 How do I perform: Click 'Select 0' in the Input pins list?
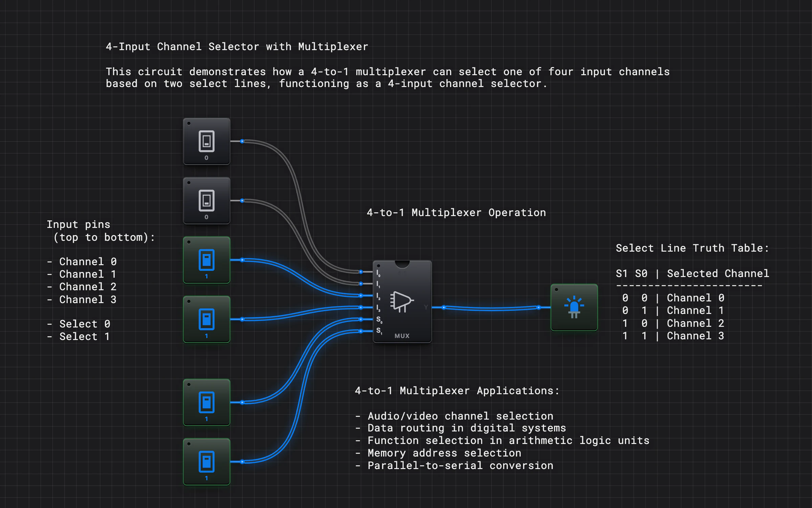point(78,324)
